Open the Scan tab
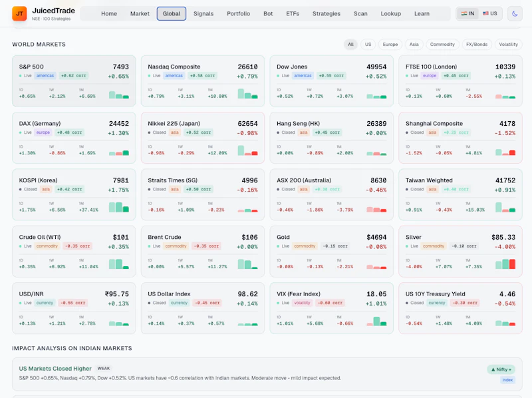Image resolution: width=532 pixels, height=398 pixels. (x=360, y=13)
